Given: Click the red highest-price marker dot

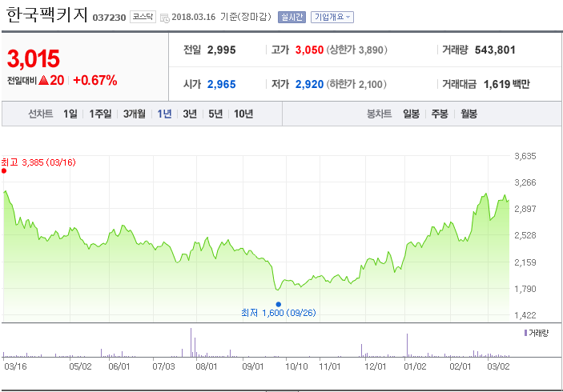Looking at the screenshot, I should [4, 170].
